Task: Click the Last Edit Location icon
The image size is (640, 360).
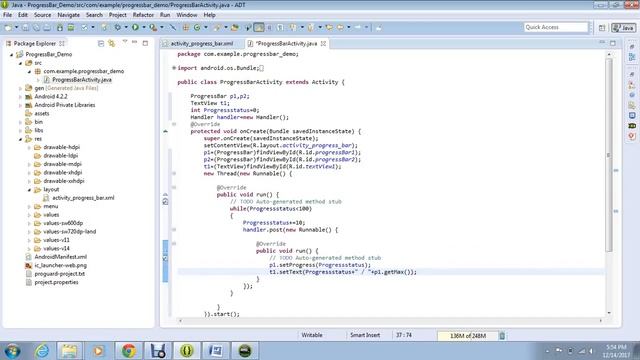Action: [x=329, y=27]
